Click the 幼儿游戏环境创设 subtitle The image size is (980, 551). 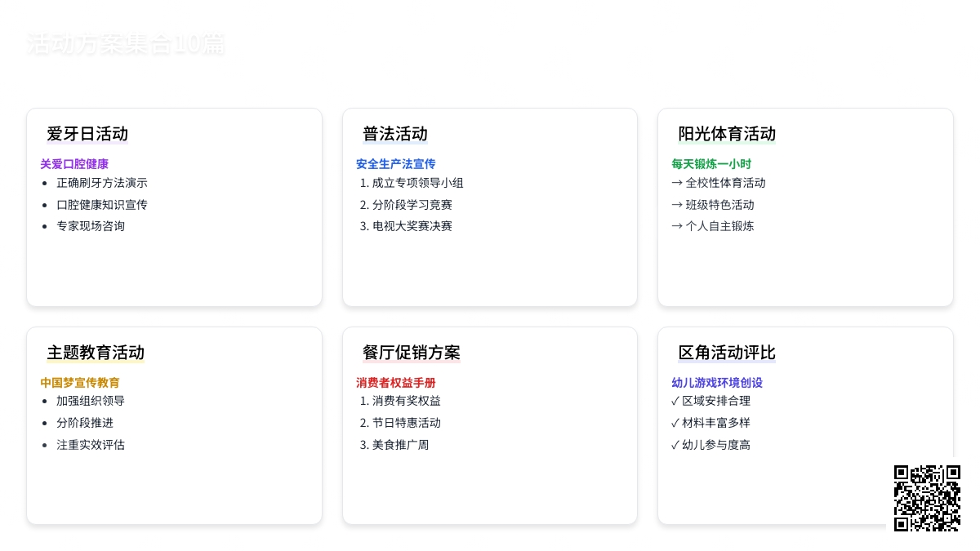(717, 383)
